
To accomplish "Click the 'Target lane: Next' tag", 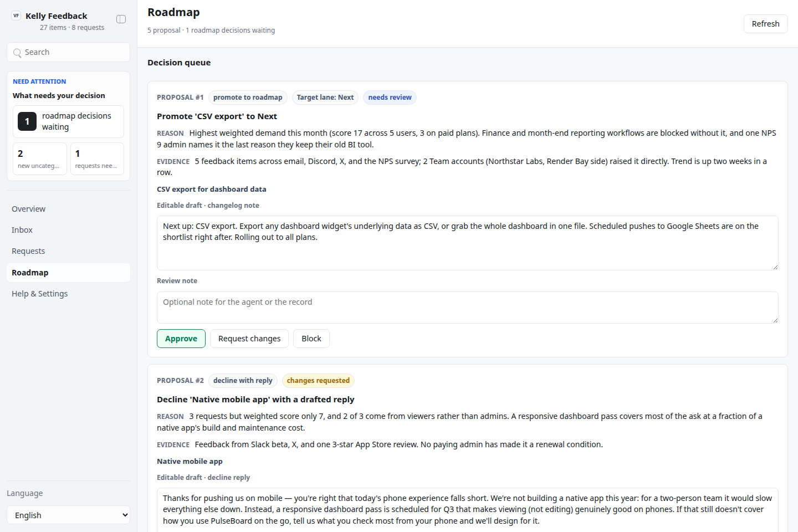I will point(325,98).
